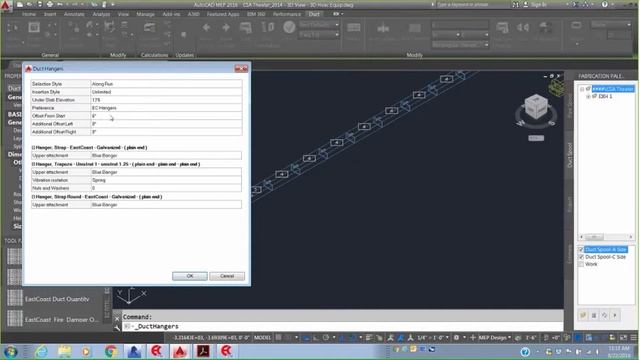
Task: Open the Home ribbon tab
Action: [29, 14]
